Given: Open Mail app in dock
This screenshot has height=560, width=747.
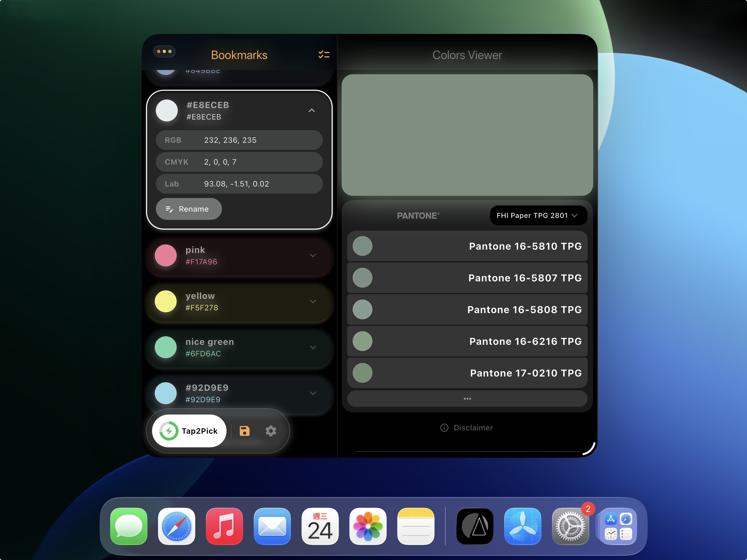Looking at the screenshot, I should pyautogui.click(x=272, y=526).
